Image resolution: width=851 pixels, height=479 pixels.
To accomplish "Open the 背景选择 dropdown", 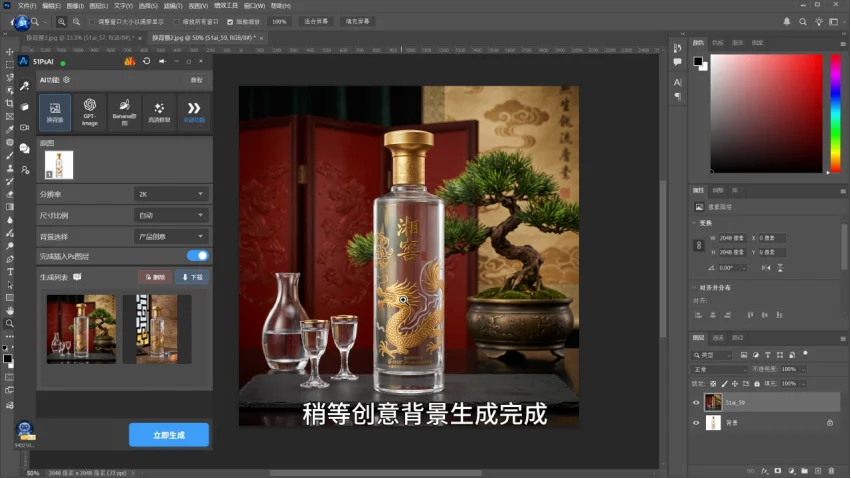I will pos(171,237).
